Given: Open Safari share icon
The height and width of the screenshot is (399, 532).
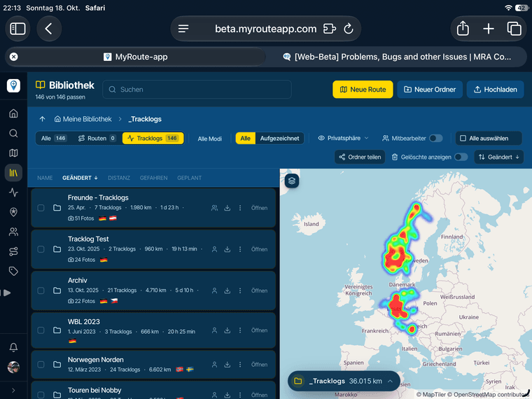Looking at the screenshot, I should [x=463, y=29].
